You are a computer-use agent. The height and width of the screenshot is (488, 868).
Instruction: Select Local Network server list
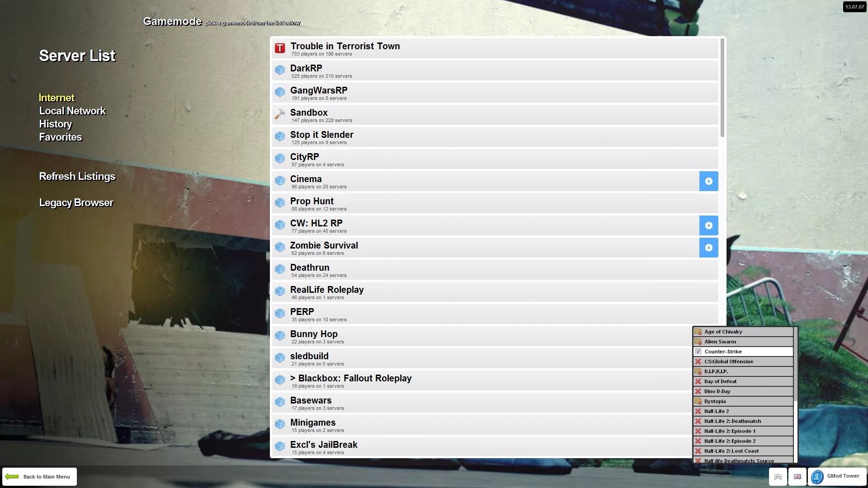coord(72,111)
